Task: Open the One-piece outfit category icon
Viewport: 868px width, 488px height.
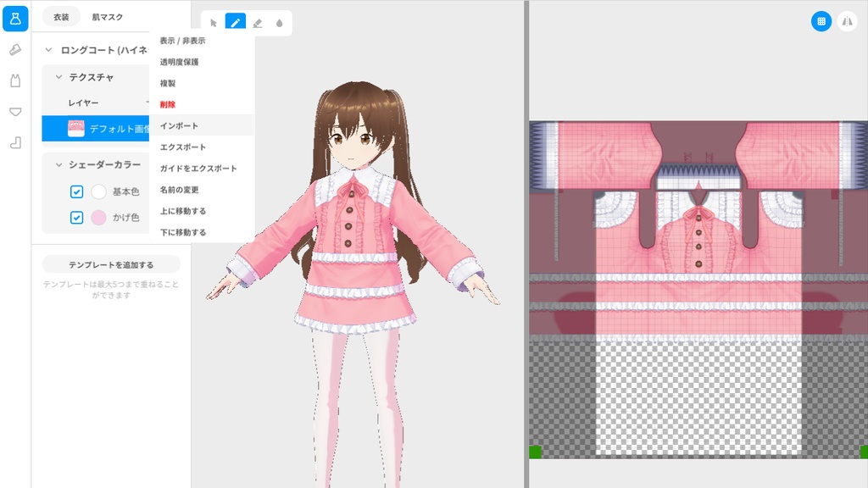Action: coord(15,19)
